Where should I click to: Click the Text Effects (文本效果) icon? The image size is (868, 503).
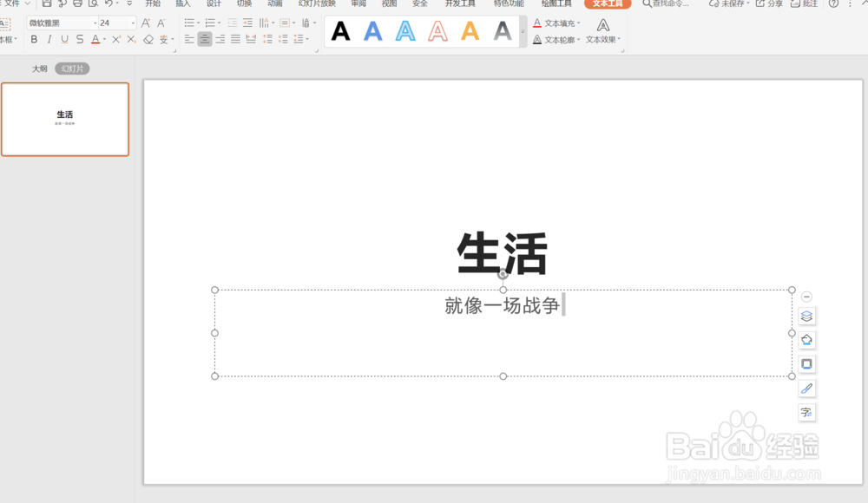click(602, 26)
